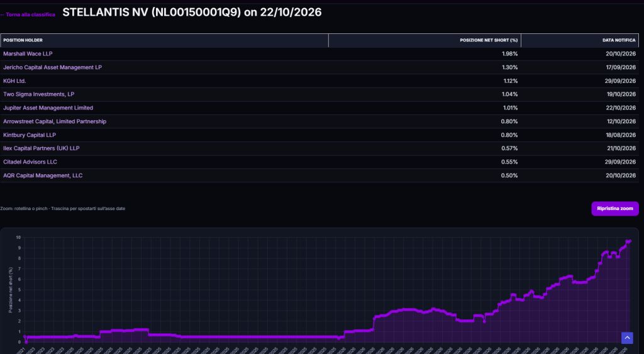
Task: Click the zoom instructions hint text
Action: tap(62, 209)
